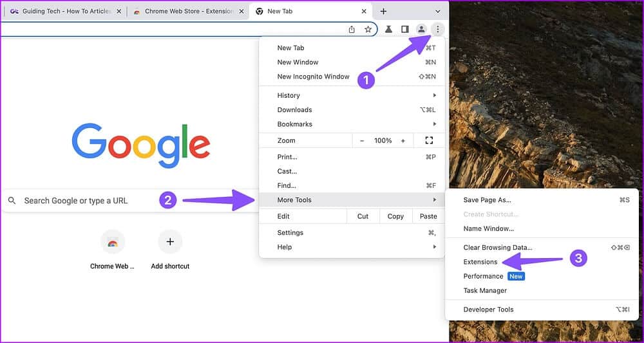Click the share page icon in address bar
The width and height of the screenshot is (644, 343).
tap(352, 29)
